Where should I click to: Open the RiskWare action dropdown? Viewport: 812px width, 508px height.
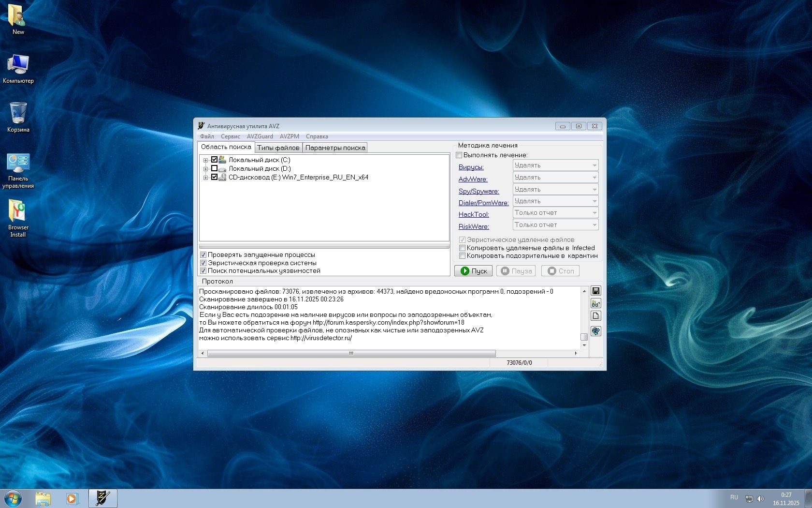(555, 225)
